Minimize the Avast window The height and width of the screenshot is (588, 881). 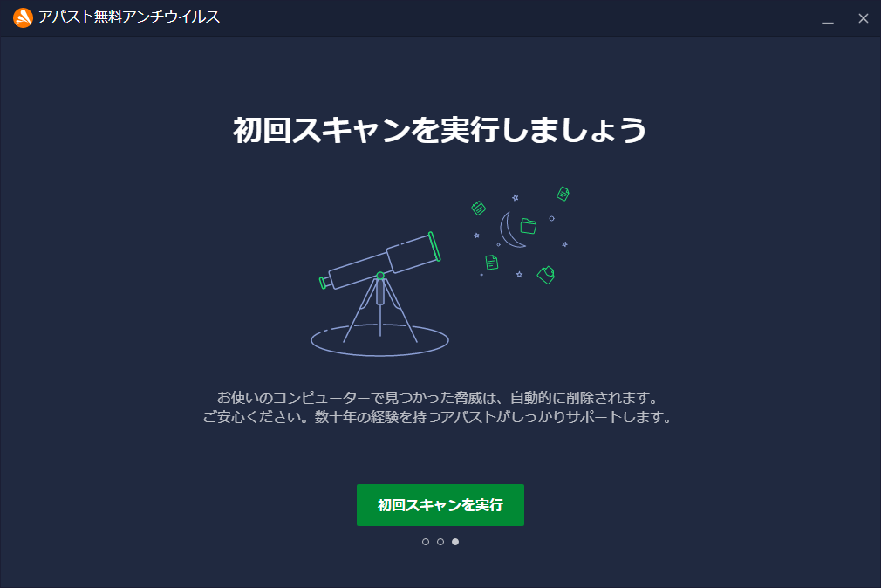pos(828,18)
